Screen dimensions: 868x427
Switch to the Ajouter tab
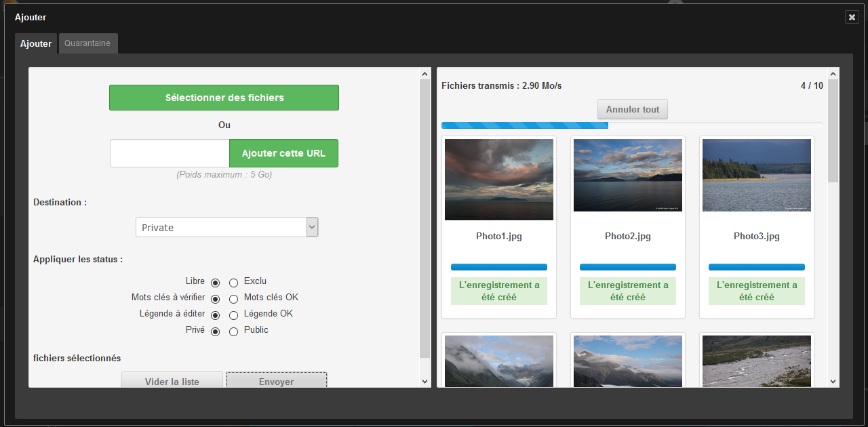pyautogui.click(x=36, y=43)
